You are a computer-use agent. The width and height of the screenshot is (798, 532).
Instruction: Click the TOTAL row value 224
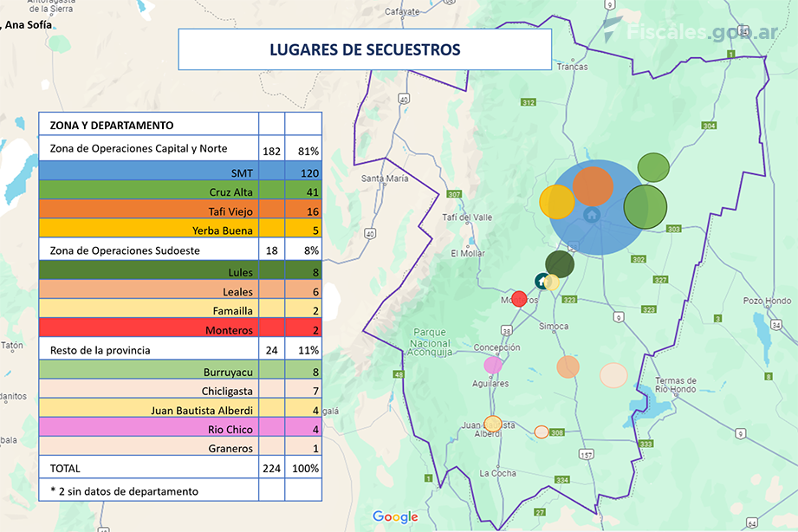click(x=271, y=468)
